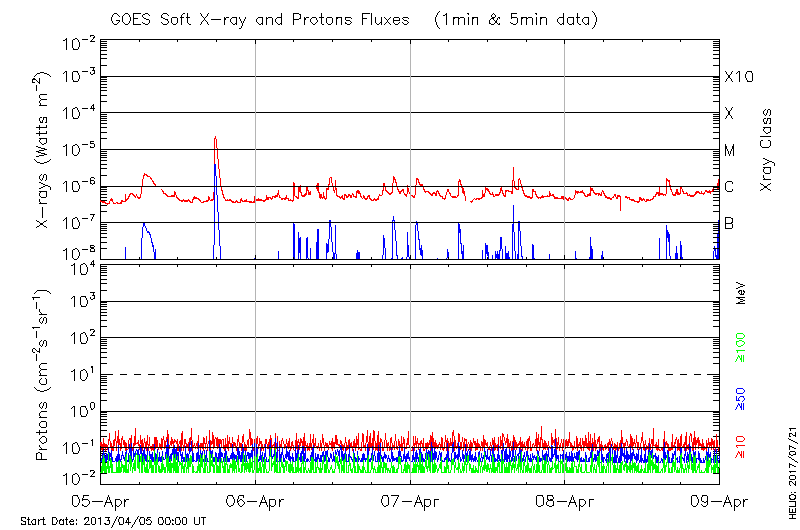Click the red M-class flare peak on 05-Apr
Image resolution: width=800 pixels, height=530 pixels.
215,139
